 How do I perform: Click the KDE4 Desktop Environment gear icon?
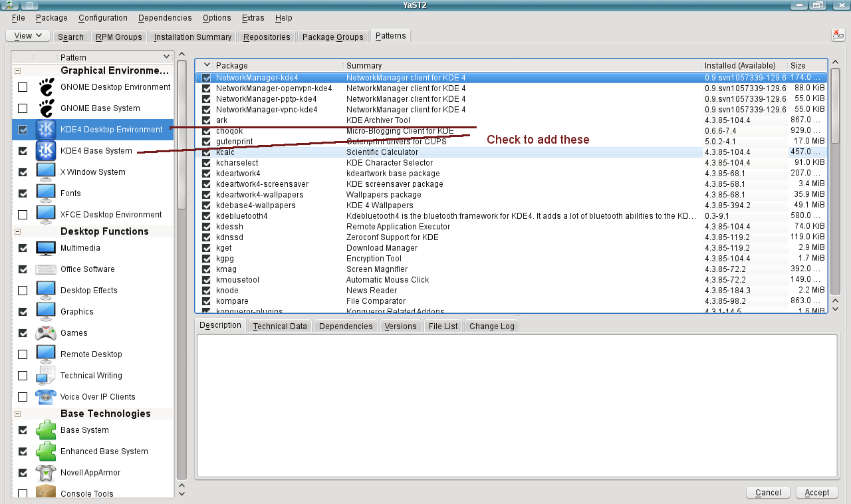tap(46, 130)
